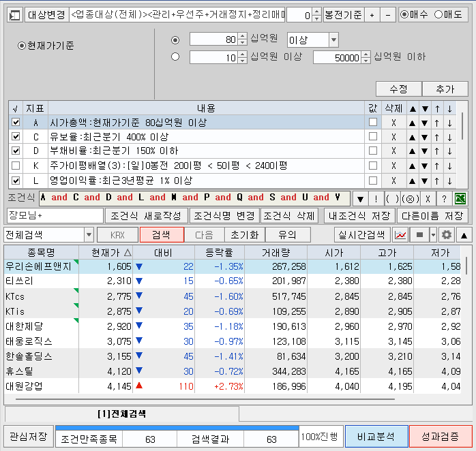Sort by the 종목명 column header

(x=42, y=252)
